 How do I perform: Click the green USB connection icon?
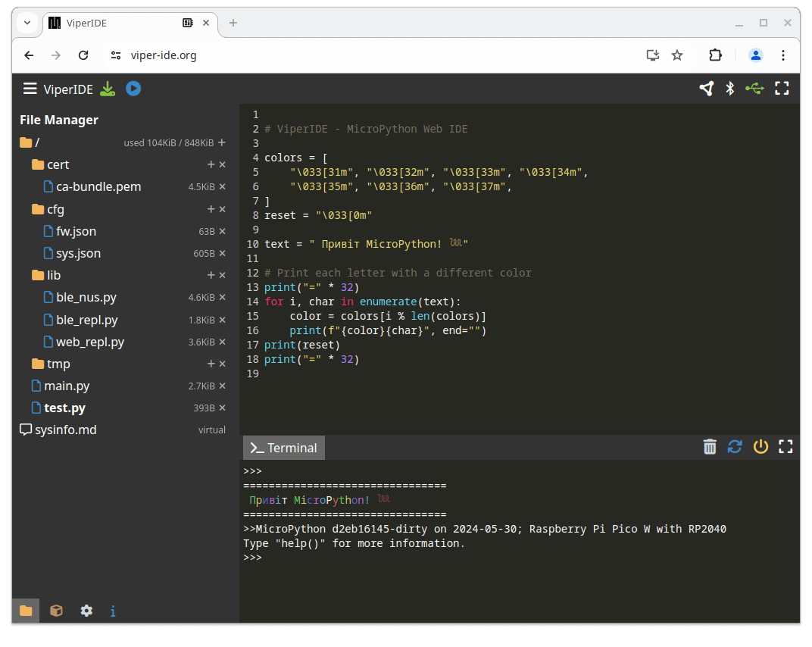(x=755, y=89)
